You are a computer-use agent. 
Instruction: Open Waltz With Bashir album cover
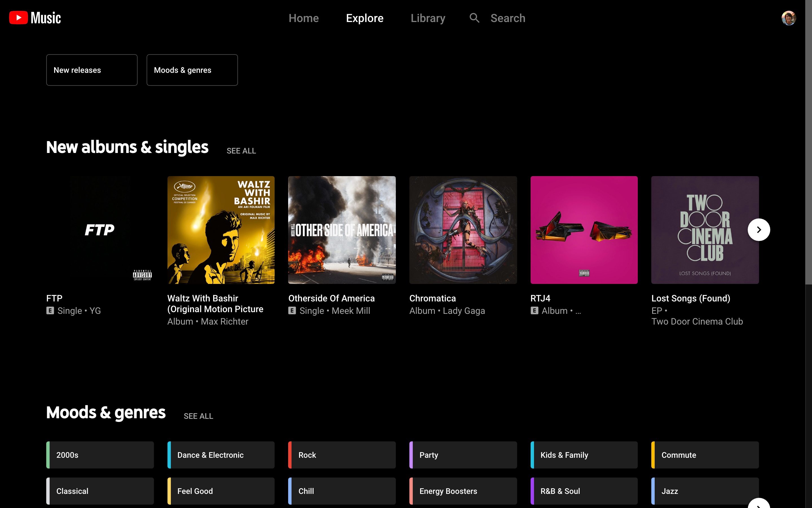(221, 230)
